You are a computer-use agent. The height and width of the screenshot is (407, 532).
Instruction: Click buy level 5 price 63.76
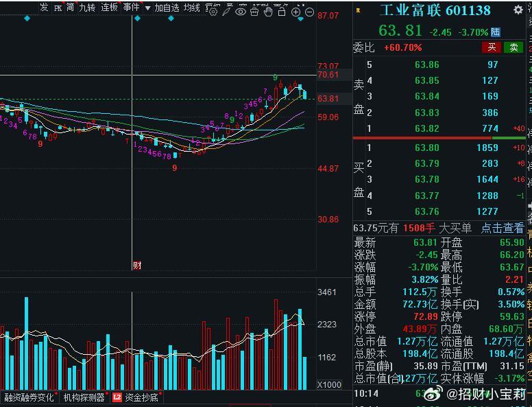[x=427, y=211]
